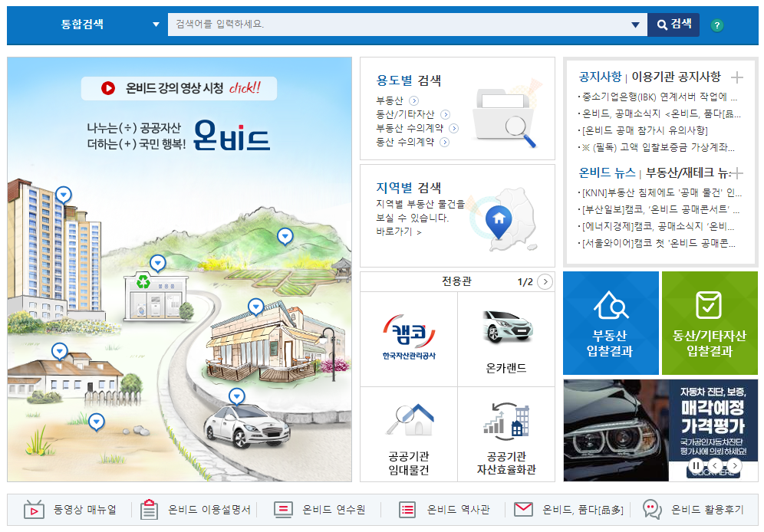Open 온비드 역사관 list icon
This screenshot has height=532, width=764.
(407, 510)
